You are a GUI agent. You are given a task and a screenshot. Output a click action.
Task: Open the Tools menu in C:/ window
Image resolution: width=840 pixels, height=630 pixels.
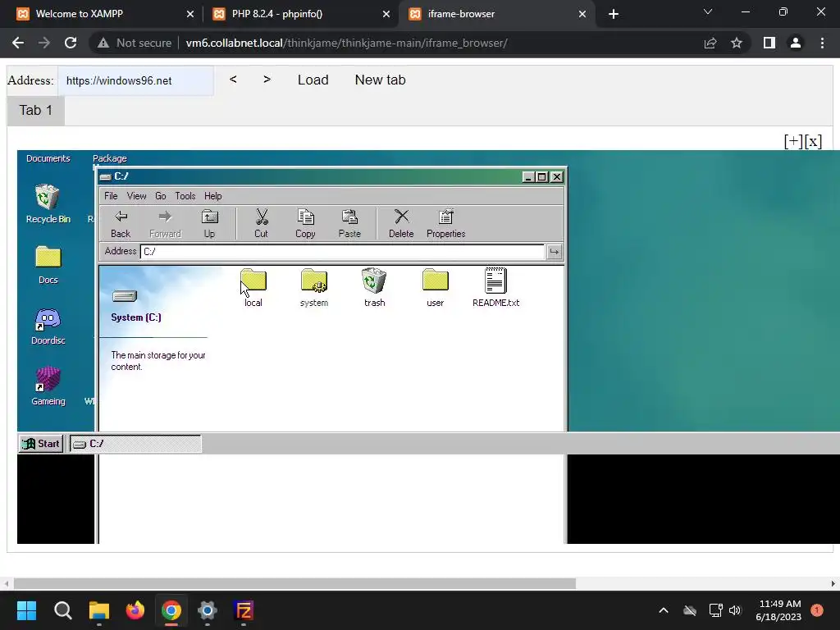tap(185, 196)
